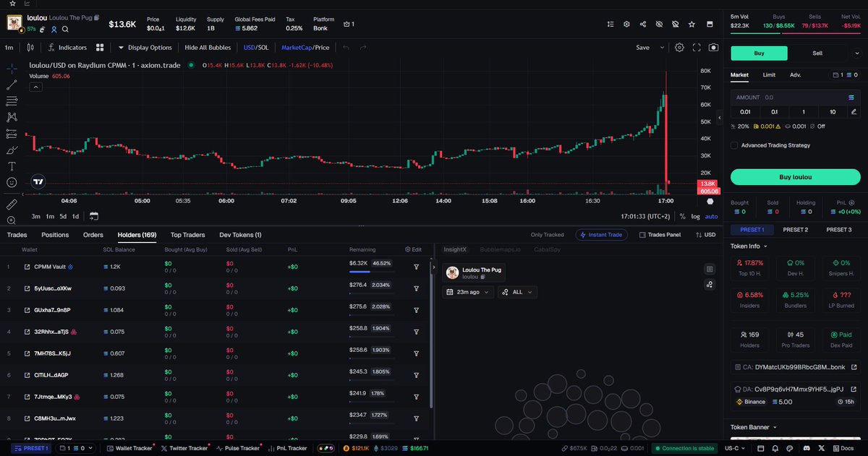Search token with magnifier icon
Image resolution: width=868 pixels, height=456 pixels.
click(x=65, y=30)
